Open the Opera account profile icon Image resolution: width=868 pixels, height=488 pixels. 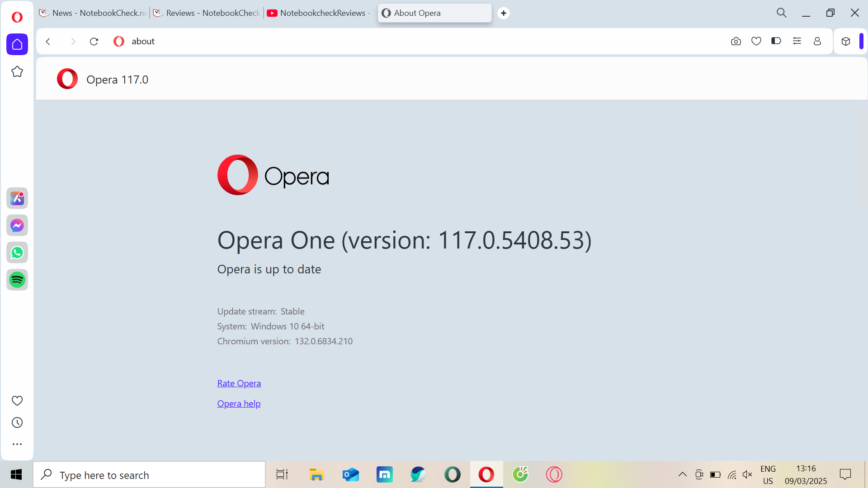pyautogui.click(x=817, y=41)
